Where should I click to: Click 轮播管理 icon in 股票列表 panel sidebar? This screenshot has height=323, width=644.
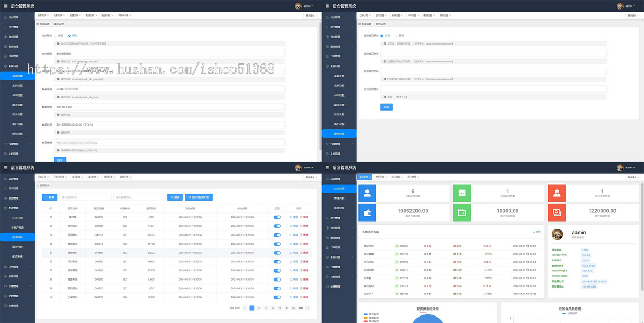coord(5,306)
